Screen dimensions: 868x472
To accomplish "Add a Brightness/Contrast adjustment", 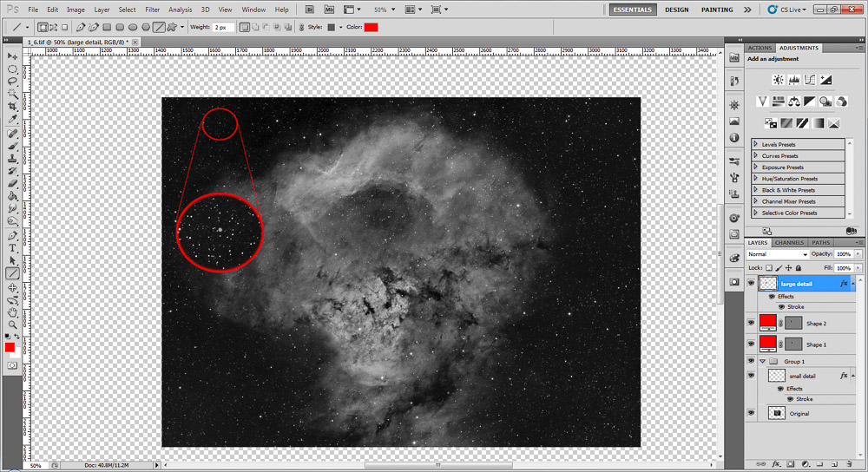I will pos(779,80).
